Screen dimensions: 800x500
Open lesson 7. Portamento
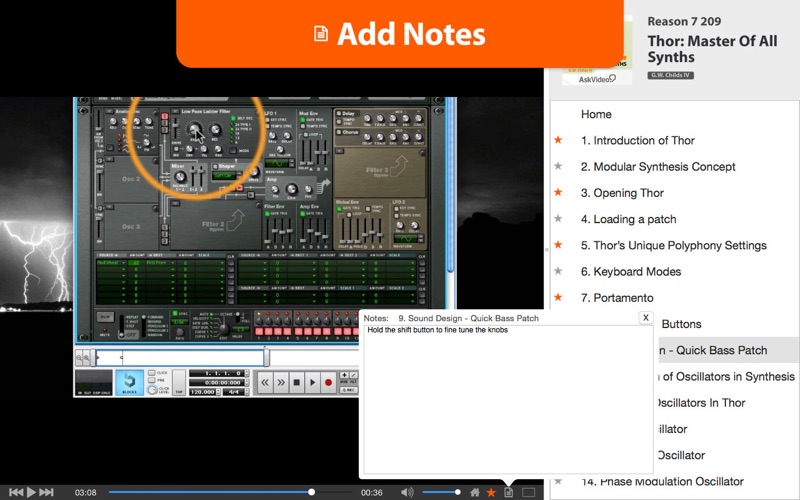pos(617,298)
